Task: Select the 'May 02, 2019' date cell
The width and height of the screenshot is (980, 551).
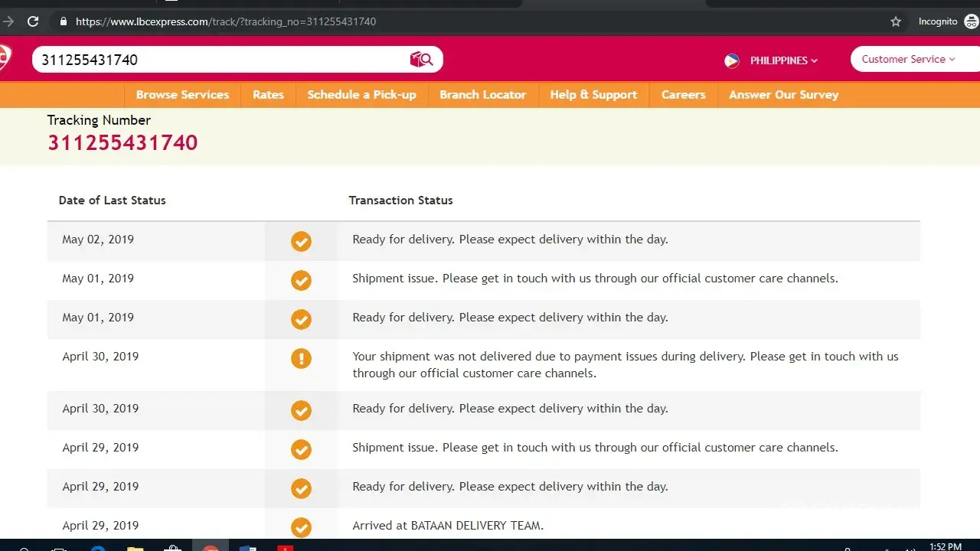Action: (x=98, y=240)
